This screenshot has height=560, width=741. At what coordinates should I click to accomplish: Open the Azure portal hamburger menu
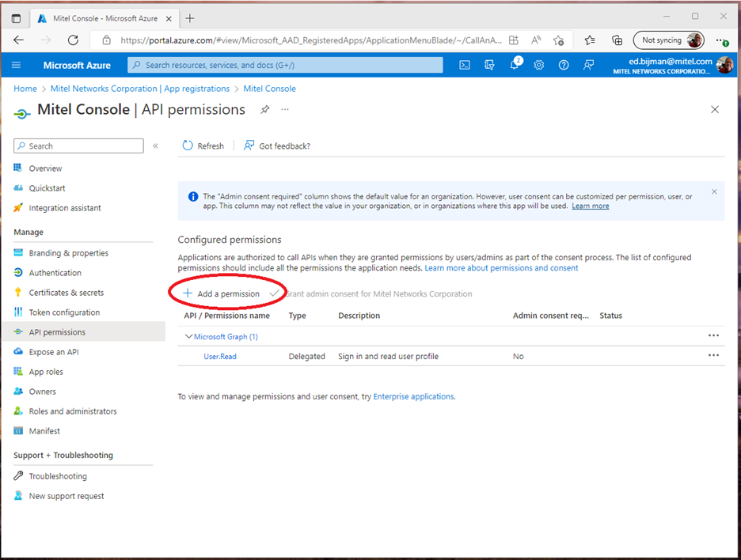tap(17, 65)
